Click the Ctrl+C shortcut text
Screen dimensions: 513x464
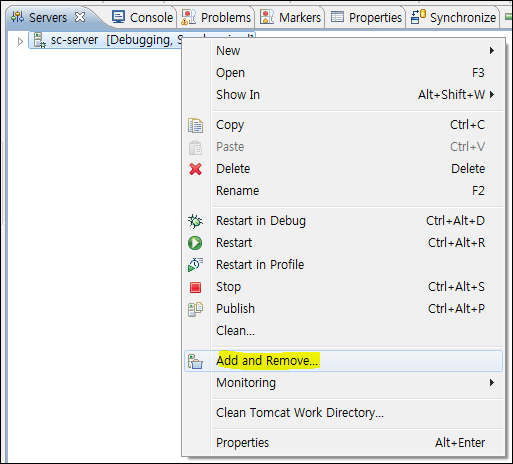[x=467, y=125]
